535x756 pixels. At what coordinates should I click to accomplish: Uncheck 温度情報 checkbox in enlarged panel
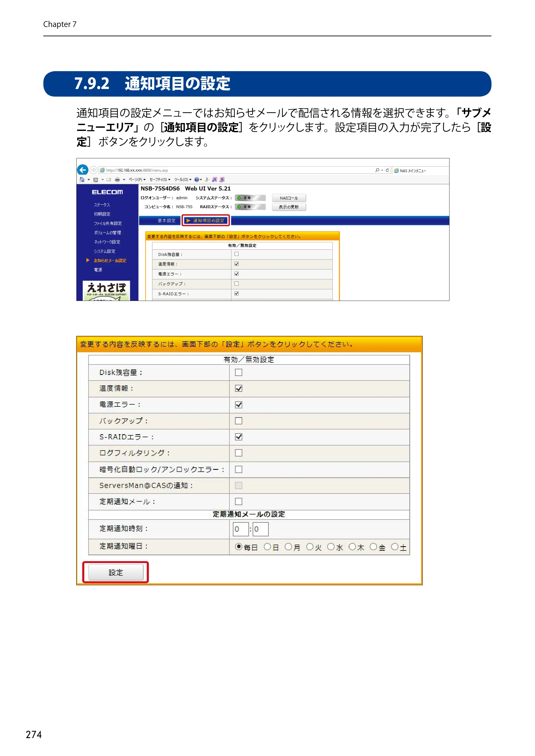[238, 389]
